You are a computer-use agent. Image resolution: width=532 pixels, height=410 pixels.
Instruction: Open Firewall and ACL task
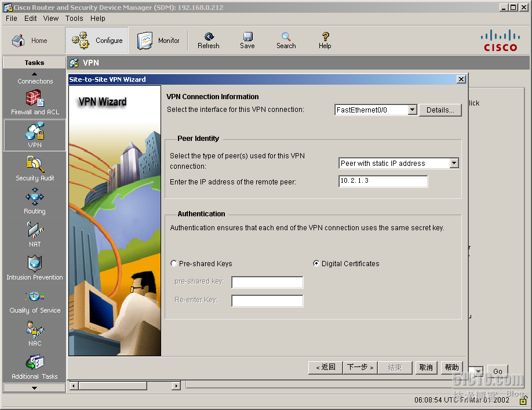[x=35, y=102]
